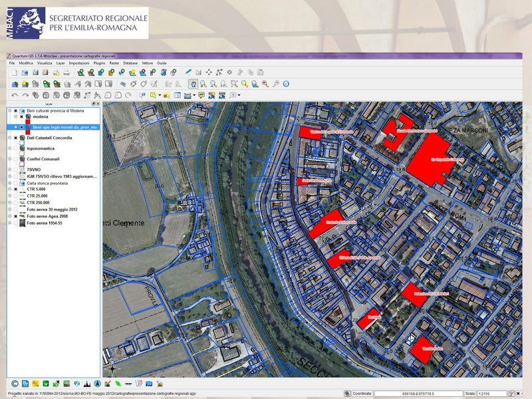The image size is (532, 399).
Task: Click the New project icon
Action: pyautogui.click(x=14, y=72)
